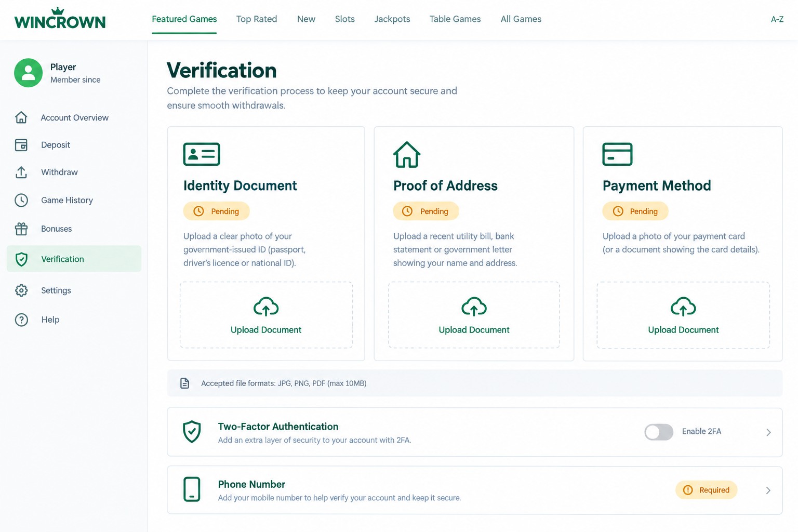The width and height of the screenshot is (798, 532).
Task: Click the accepted file formats document icon
Action: (x=184, y=383)
